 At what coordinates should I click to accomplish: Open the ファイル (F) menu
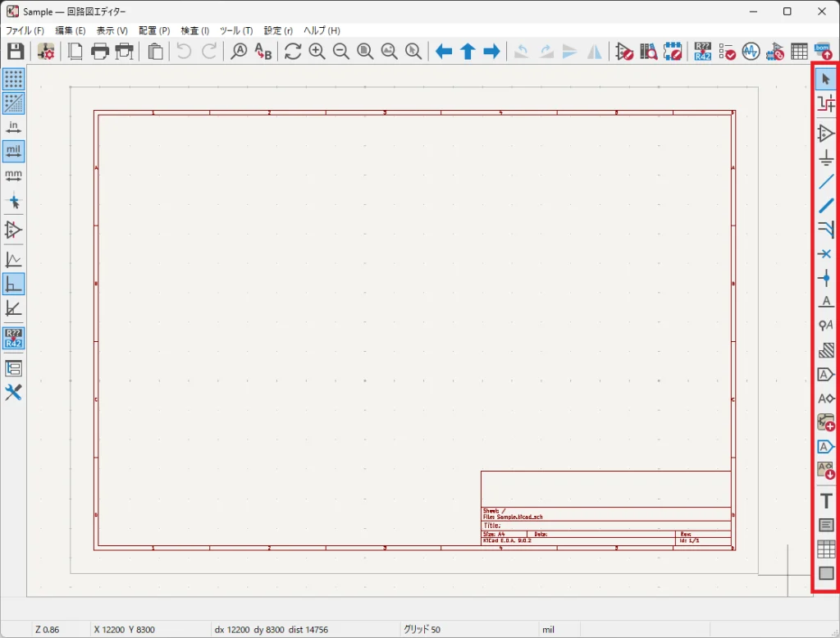[25, 30]
